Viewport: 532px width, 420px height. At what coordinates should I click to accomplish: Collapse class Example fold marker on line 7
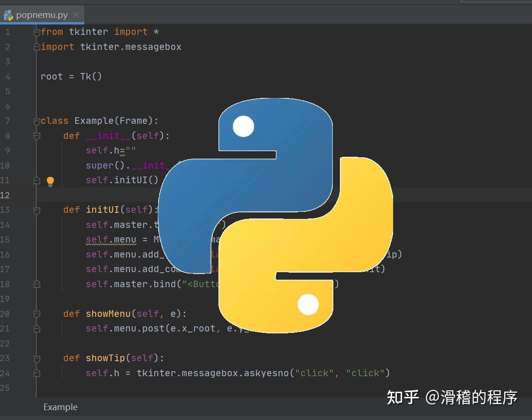(x=37, y=121)
